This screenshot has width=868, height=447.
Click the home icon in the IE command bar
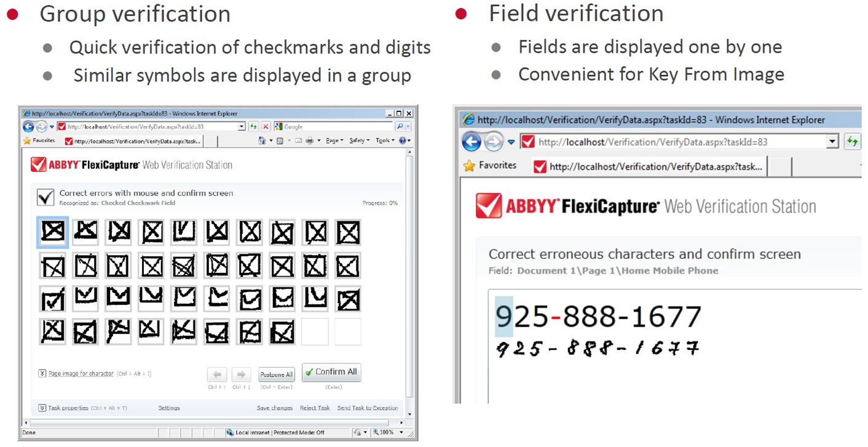click(x=262, y=141)
